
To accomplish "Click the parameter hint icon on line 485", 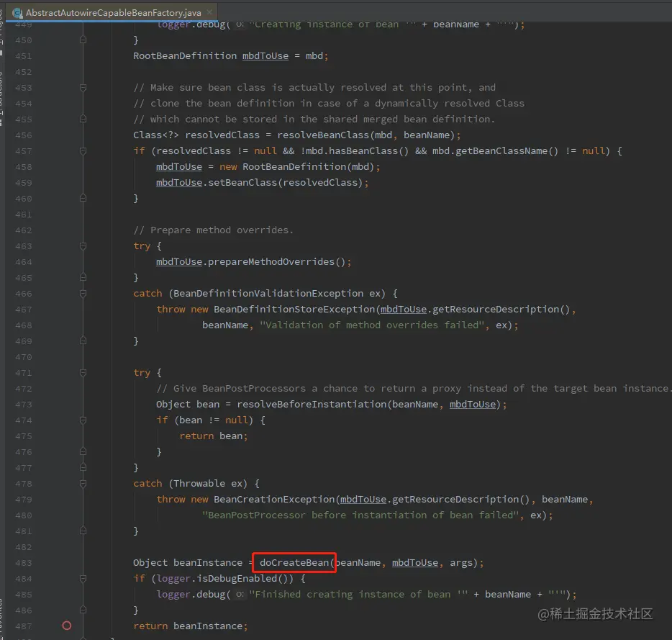I will coord(240,595).
